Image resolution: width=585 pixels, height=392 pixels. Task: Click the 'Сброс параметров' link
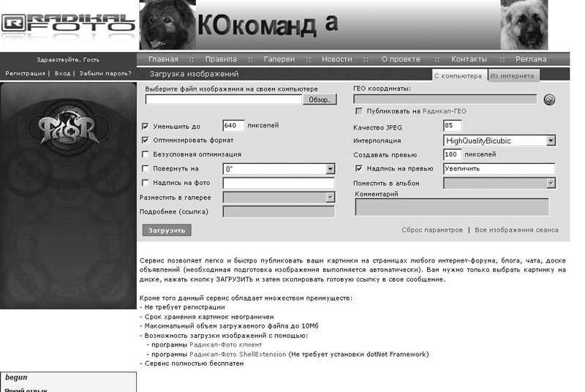[431, 230]
